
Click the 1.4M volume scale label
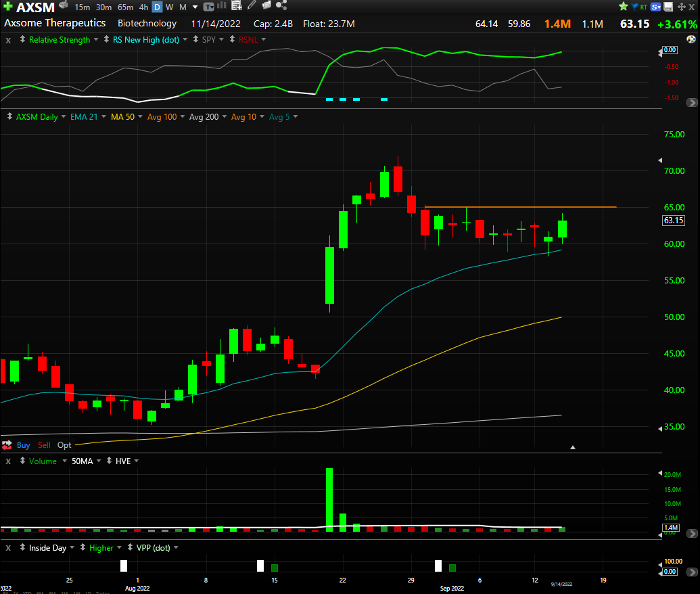pyautogui.click(x=671, y=528)
